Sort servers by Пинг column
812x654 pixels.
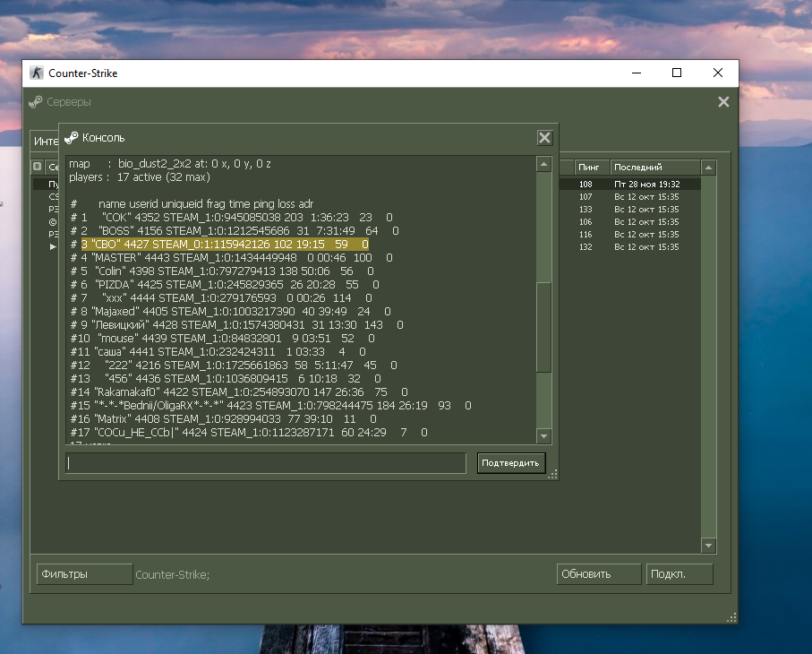591,167
